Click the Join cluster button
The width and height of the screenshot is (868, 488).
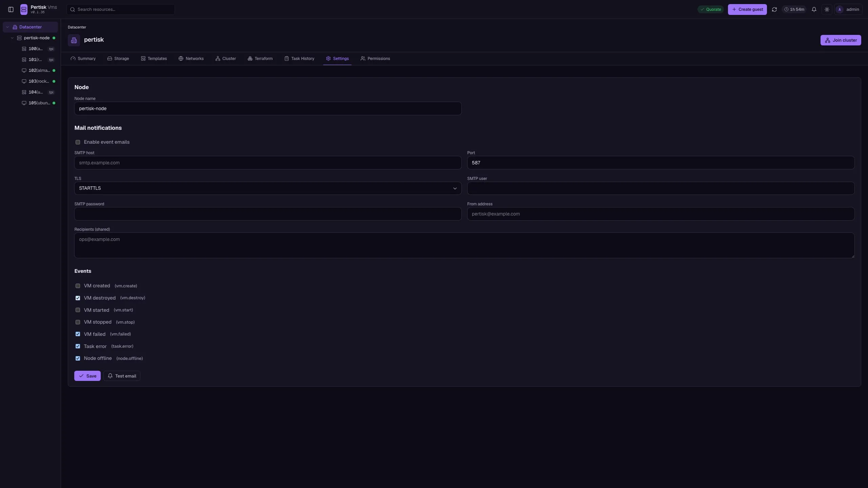pyautogui.click(x=841, y=40)
